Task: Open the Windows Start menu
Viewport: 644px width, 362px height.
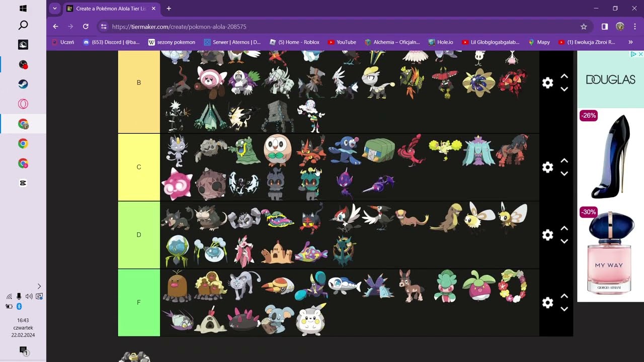Action: pyautogui.click(x=23, y=9)
